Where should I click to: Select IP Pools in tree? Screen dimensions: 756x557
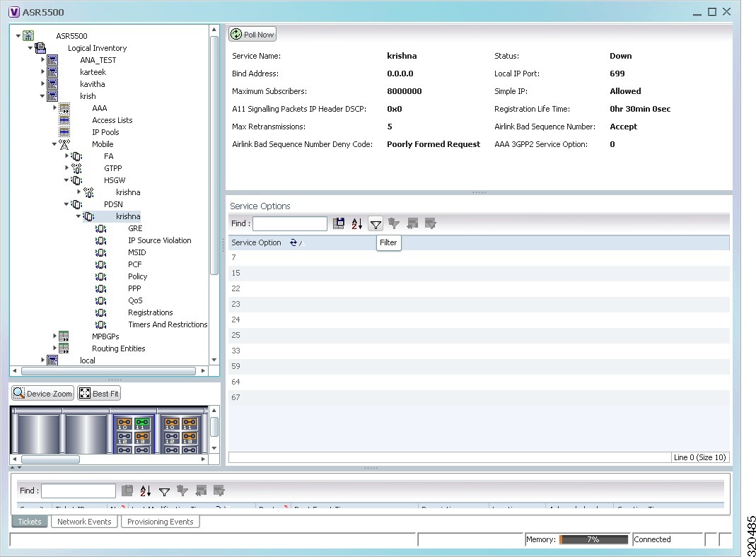(105, 132)
